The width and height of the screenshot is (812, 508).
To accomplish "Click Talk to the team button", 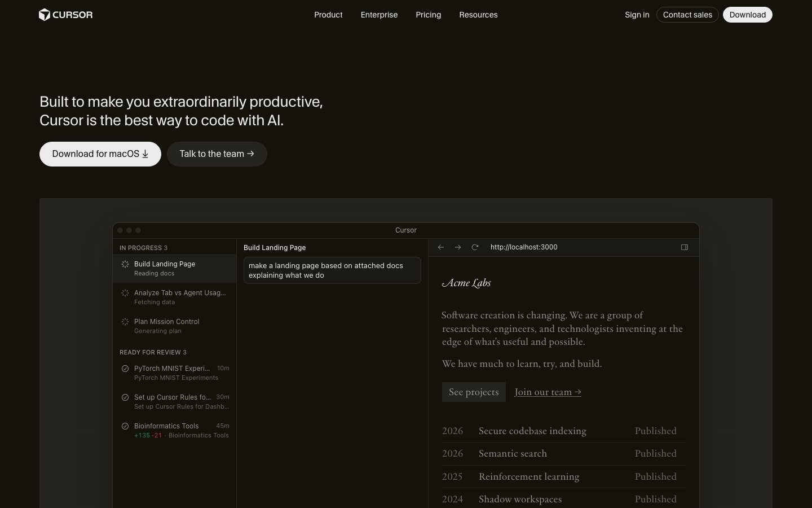I will pyautogui.click(x=217, y=154).
